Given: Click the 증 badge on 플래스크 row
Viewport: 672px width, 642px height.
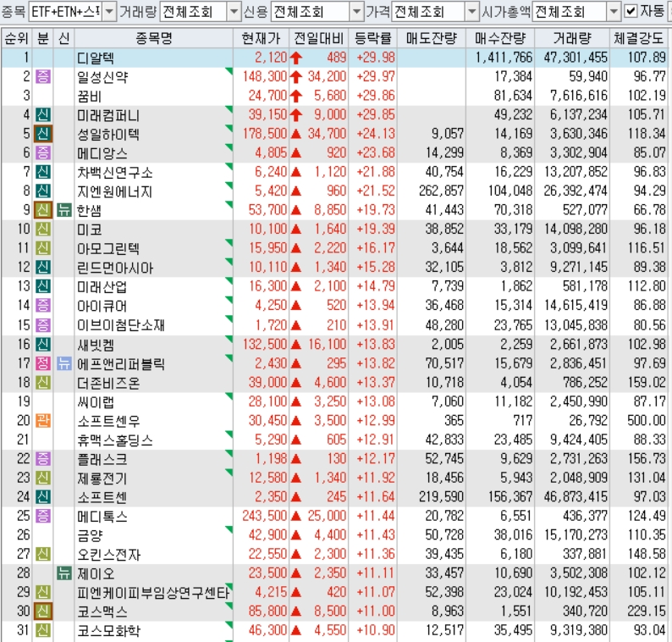Looking at the screenshot, I should click(x=43, y=458).
